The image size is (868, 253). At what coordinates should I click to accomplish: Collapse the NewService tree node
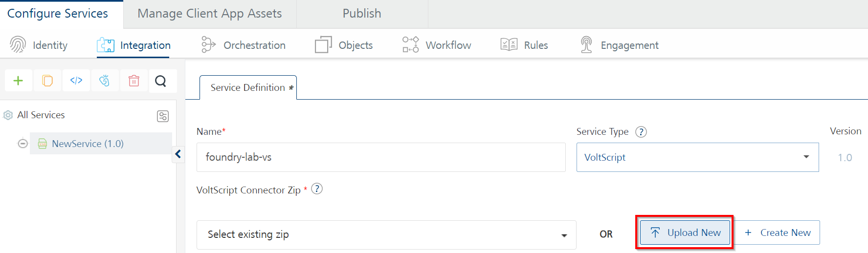(22, 144)
